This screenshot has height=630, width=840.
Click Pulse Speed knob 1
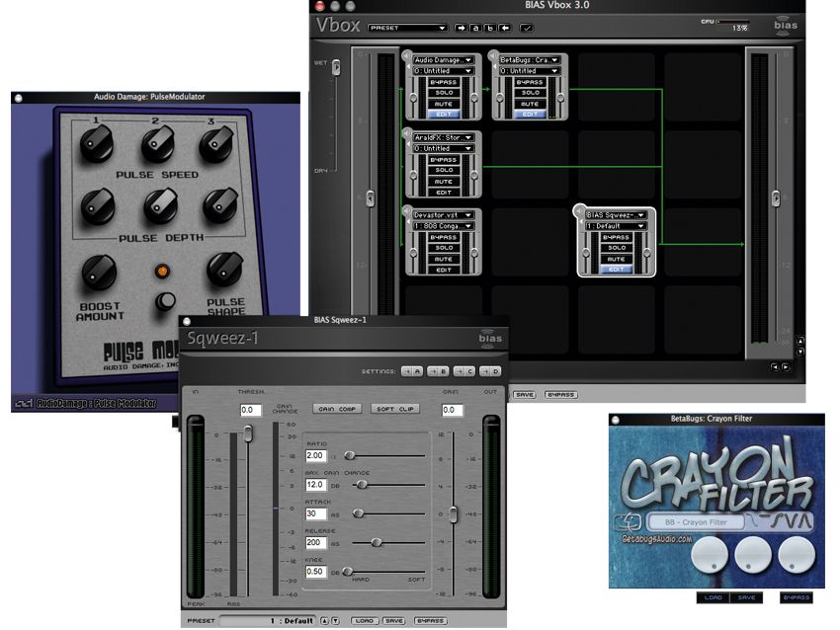97,144
